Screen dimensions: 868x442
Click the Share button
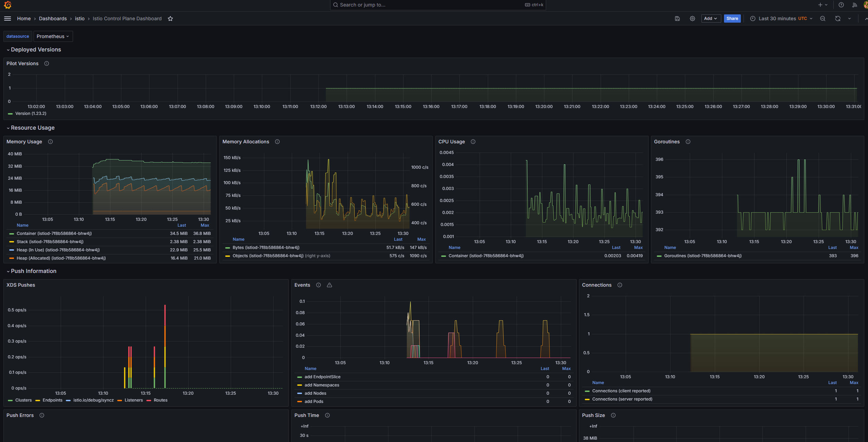tap(732, 19)
